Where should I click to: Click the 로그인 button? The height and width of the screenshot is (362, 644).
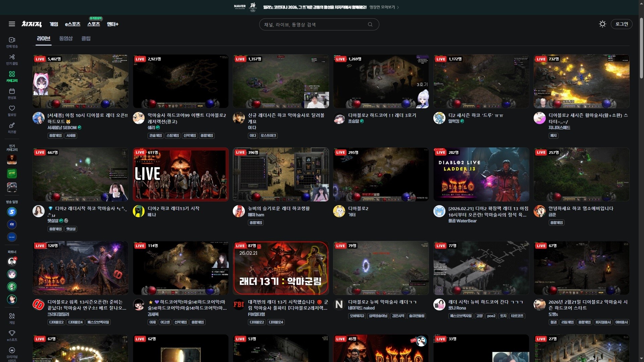click(621, 24)
